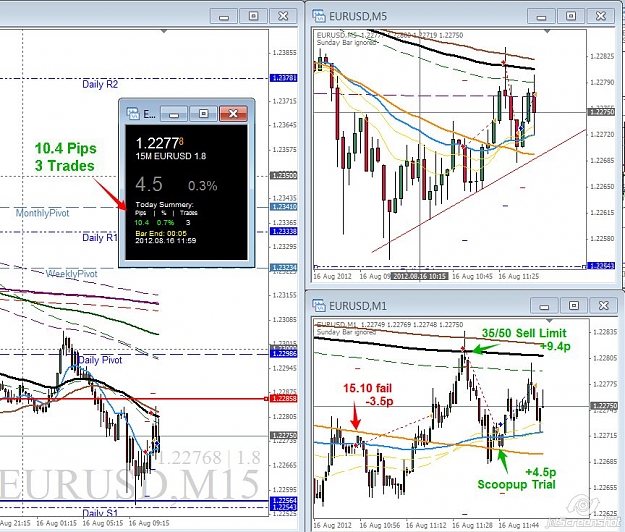The height and width of the screenshot is (532, 625).
Task: Click the Bar End: 00:05 countdown
Action: tap(161, 234)
